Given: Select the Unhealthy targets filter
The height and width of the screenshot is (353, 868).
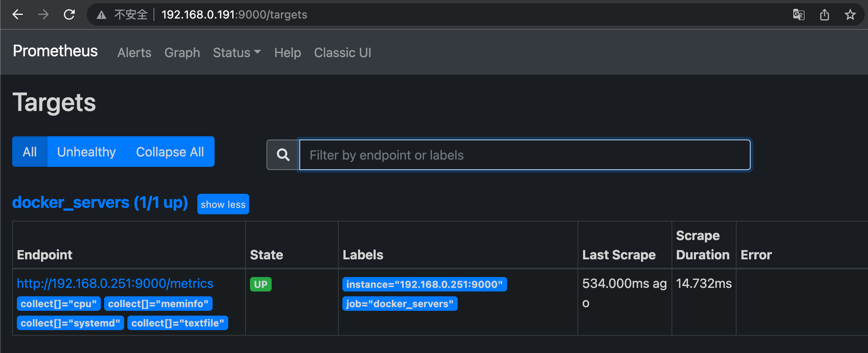Looking at the screenshot, I should click(x=86, y=152).
